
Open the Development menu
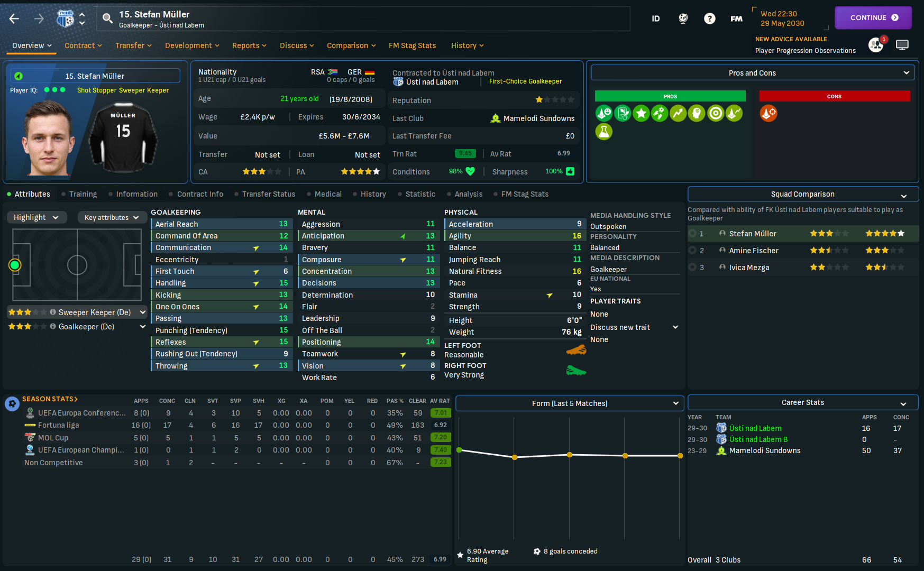192,45
